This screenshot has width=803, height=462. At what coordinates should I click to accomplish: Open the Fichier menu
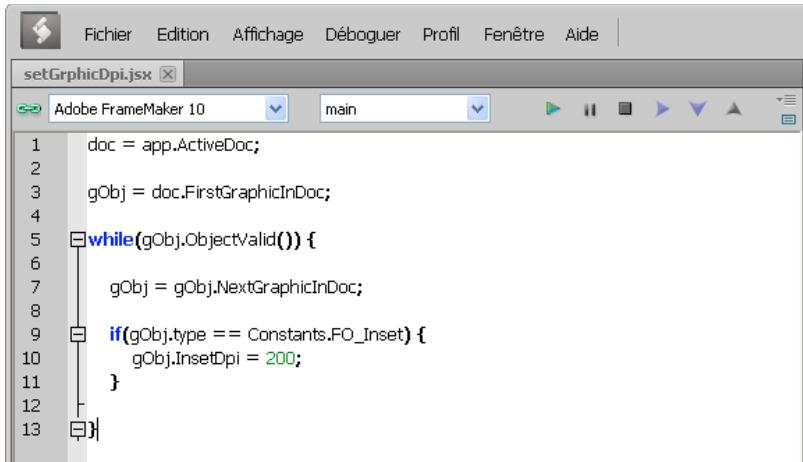coord(108,34)
